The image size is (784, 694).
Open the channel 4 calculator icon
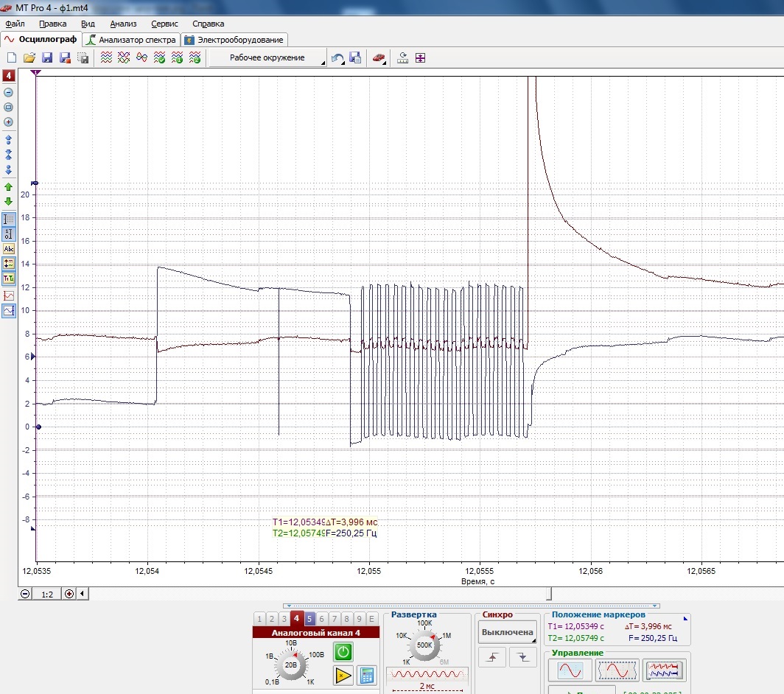click(x=367, y=676)
